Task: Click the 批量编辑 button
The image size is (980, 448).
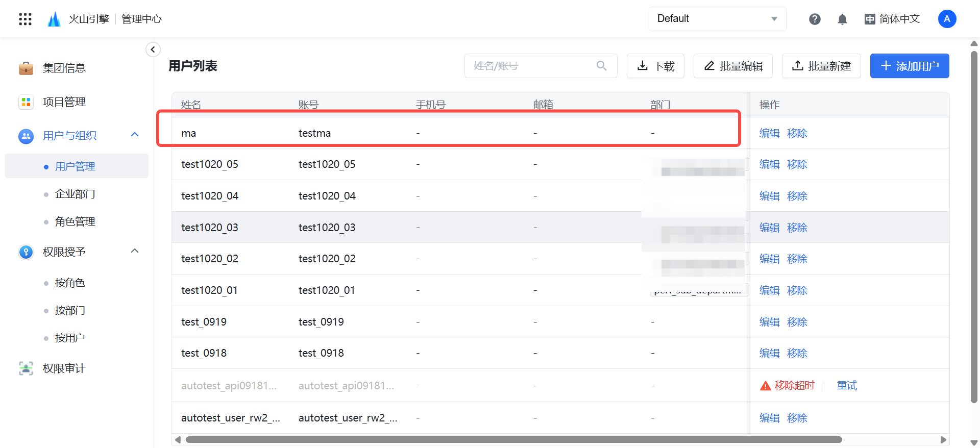Action: [733, 66]
